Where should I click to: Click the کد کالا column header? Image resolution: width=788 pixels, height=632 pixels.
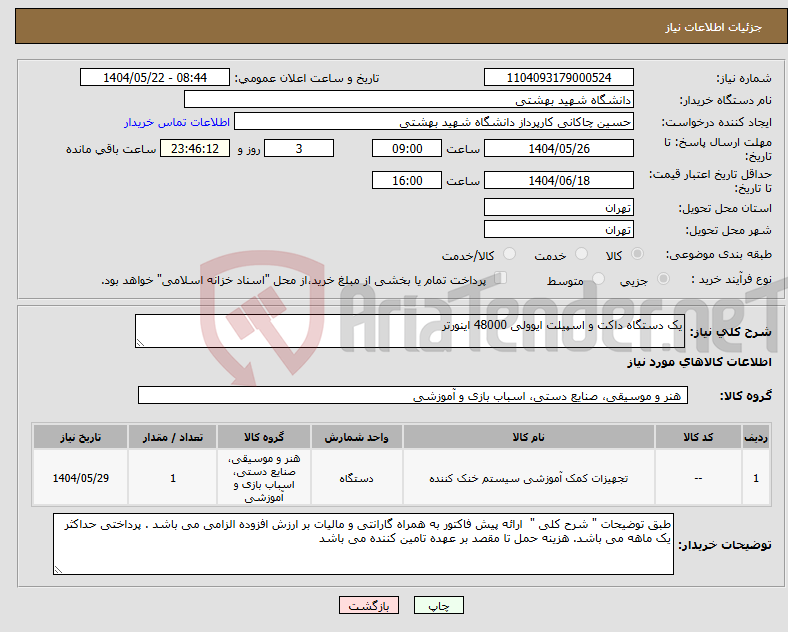point(698,437)
